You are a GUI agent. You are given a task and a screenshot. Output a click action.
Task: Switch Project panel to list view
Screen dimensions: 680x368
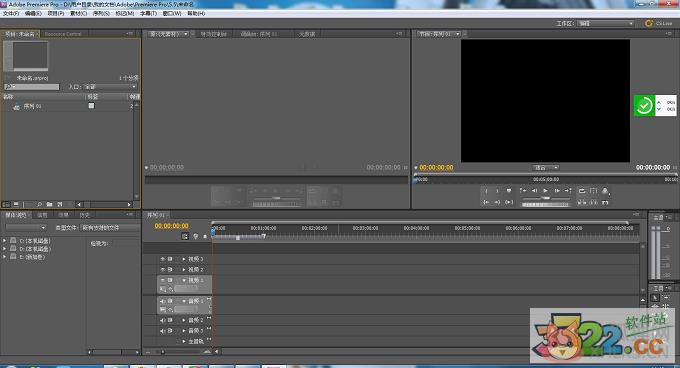(7, 204)
